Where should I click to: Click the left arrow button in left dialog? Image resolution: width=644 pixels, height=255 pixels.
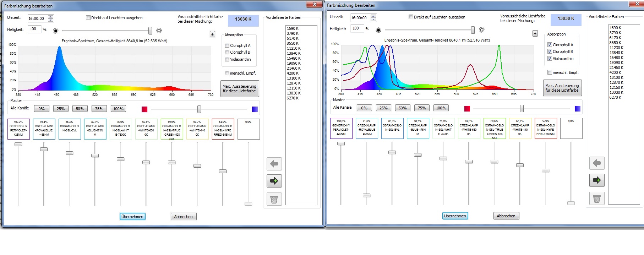tap(274, 164)
